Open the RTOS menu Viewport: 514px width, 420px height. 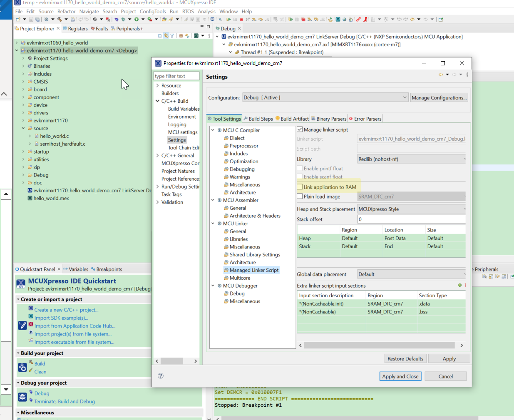pyautogui.click(x=188, y=11)
